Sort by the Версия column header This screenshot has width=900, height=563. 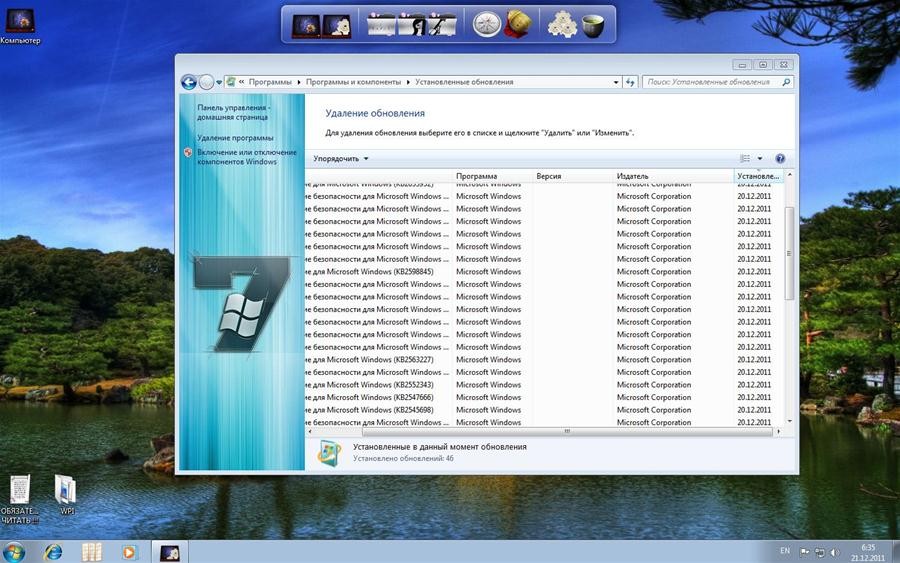(x=573, y=176)
